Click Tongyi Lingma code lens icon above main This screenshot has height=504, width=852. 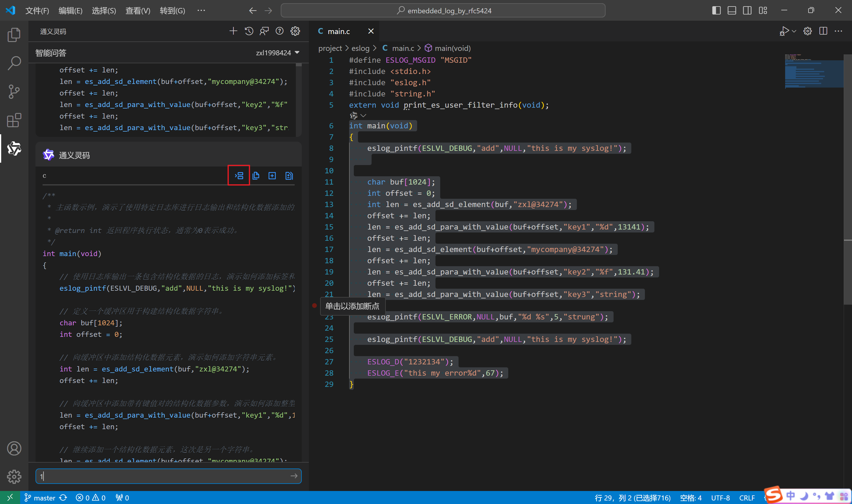click(354, 115)
